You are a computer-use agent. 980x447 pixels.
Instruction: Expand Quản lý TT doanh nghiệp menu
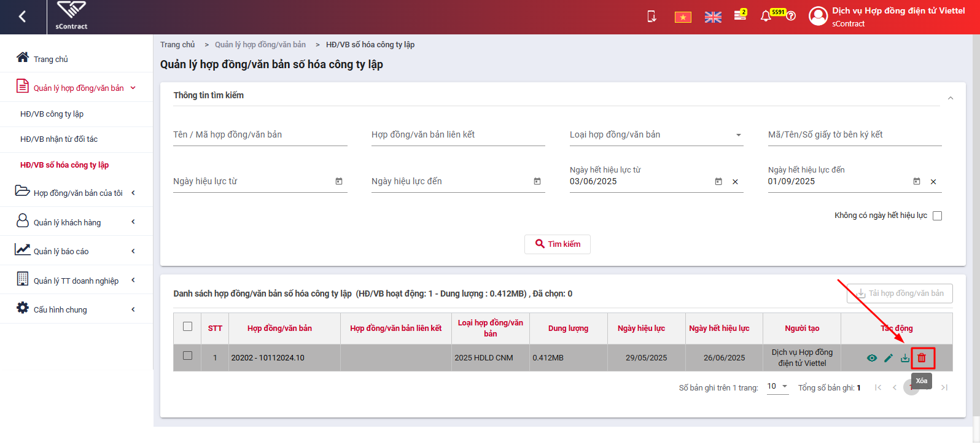tap(76, 280)
